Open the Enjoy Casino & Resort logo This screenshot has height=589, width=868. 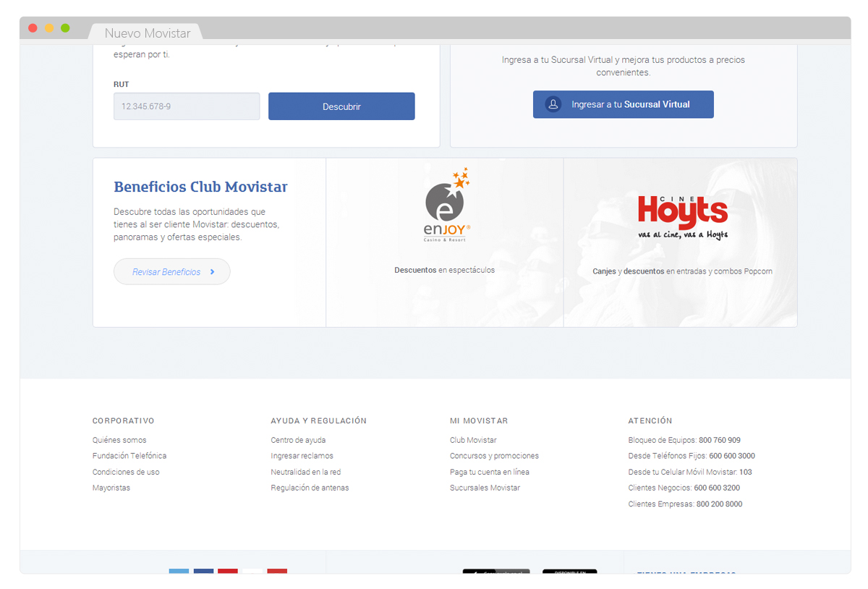446,205
